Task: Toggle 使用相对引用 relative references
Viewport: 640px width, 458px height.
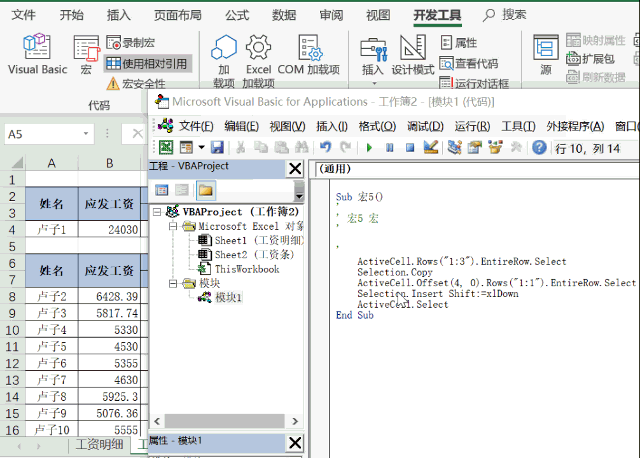Action: tap(147, 63)
